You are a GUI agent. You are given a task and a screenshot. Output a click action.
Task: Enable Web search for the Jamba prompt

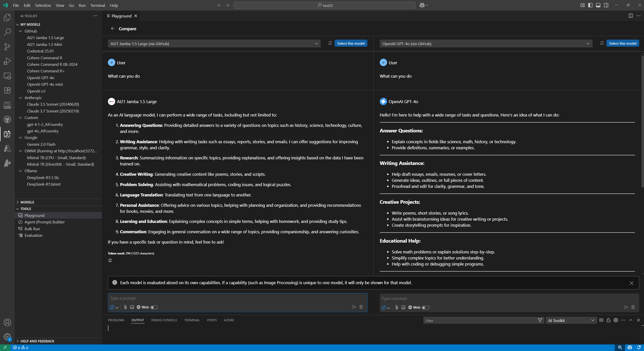point(154,307)
